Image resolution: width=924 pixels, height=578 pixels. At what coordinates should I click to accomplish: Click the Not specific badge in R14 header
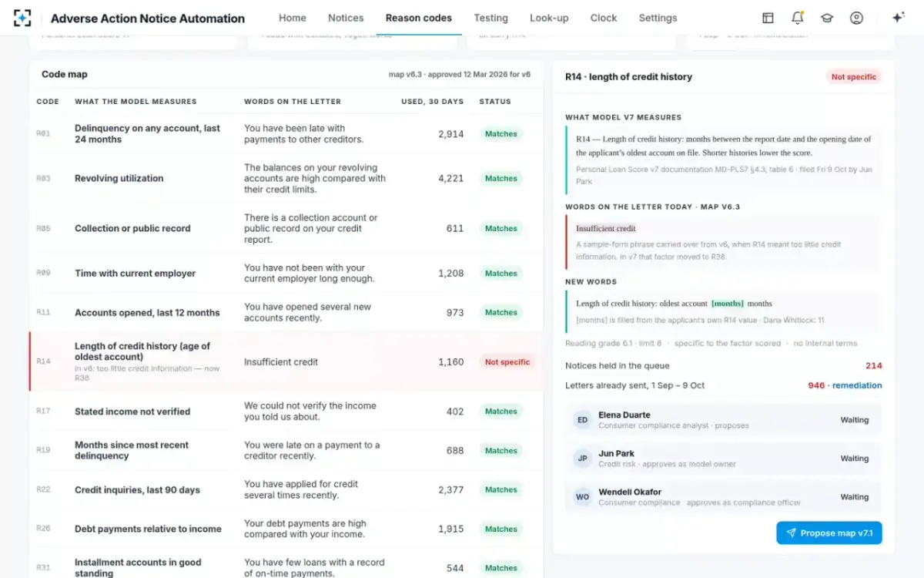point(854,77)
